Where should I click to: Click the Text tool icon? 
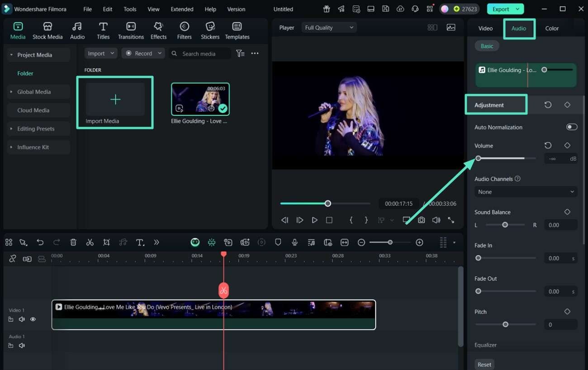point(140,242)
